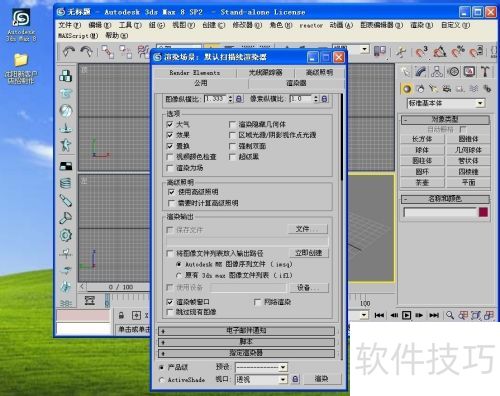500x396 pixels.
Task: Expand the 指定渲染器 rollout
Action: click(x=246, y=353)
